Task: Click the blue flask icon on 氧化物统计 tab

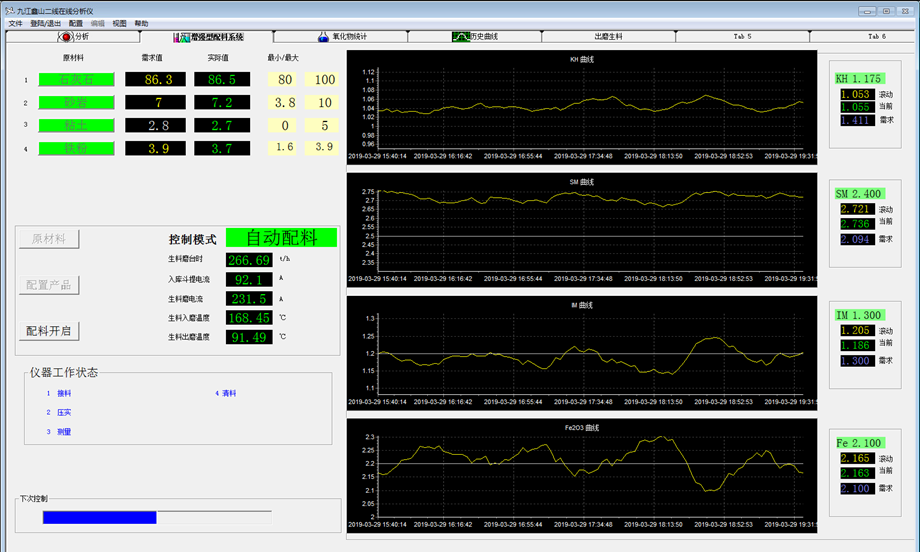Action: [323, 36]
